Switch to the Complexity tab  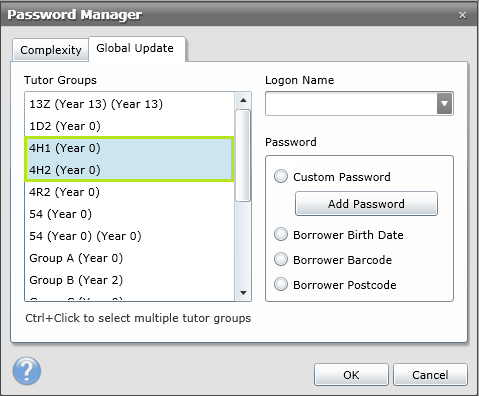tap(51, 50)
